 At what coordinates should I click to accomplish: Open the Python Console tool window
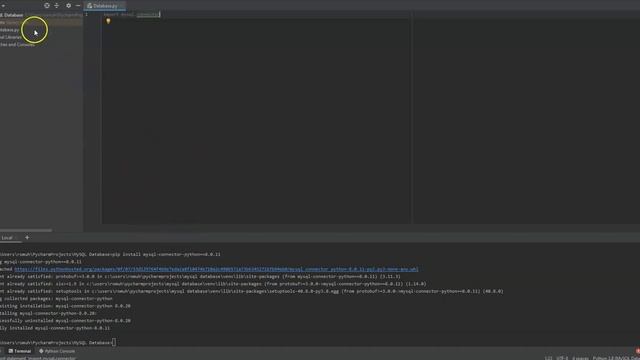point(57,351)
